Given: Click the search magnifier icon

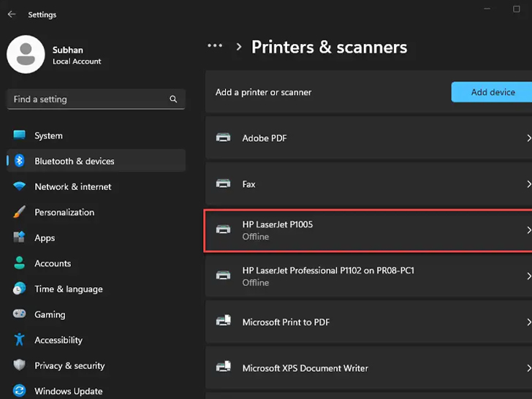Looking at the screenshot, I should [x=173, y=99].
